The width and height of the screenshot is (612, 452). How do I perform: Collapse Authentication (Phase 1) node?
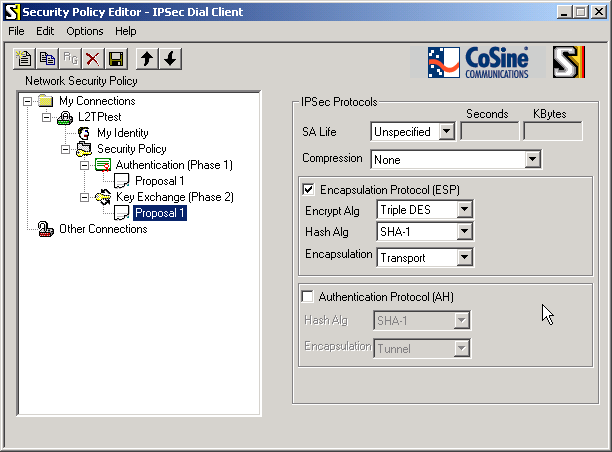(84, 165)
